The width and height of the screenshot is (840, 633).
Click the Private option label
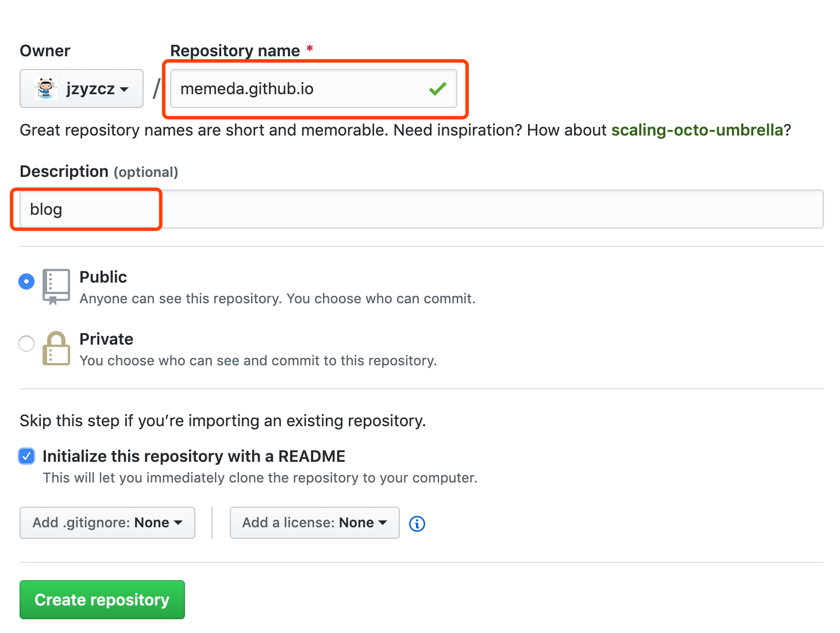106,339
